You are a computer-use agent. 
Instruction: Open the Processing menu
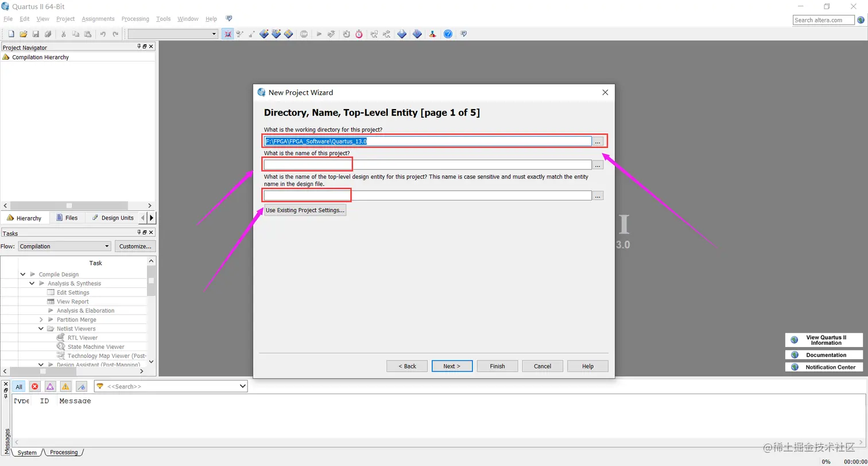135,19
